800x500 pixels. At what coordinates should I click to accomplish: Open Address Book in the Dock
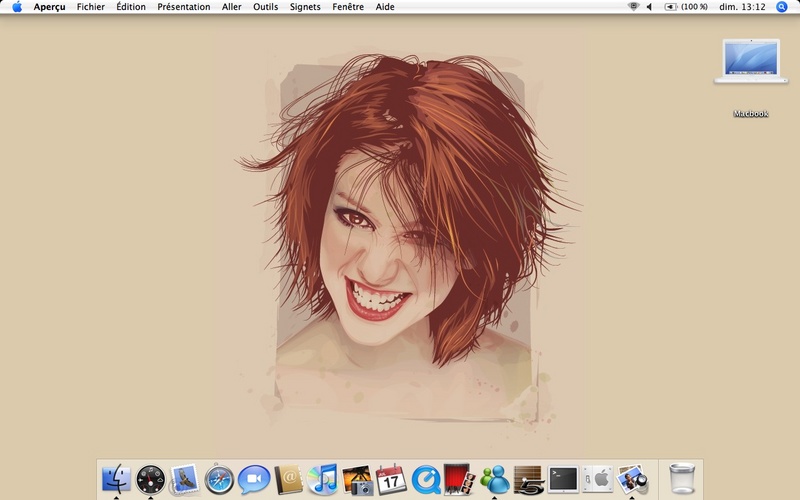pos(288,480)
